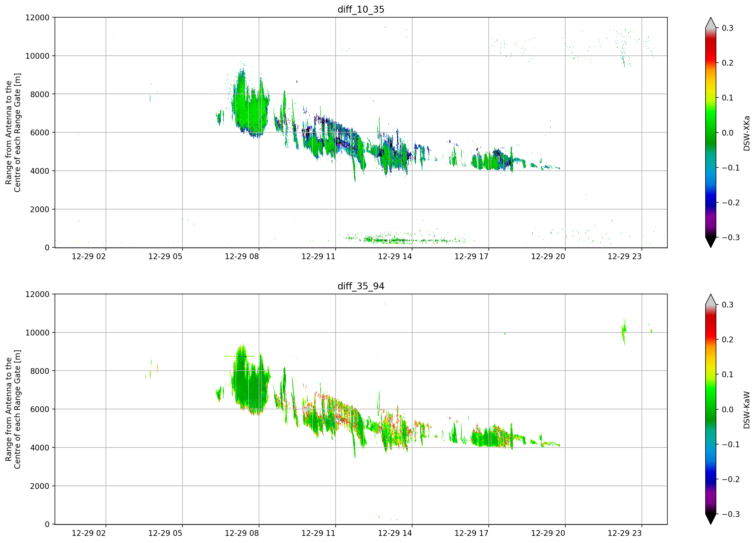Click '12-29 14' tick under diff_10_35
This screenshot has height=543, width=756.
coord(395,256)
